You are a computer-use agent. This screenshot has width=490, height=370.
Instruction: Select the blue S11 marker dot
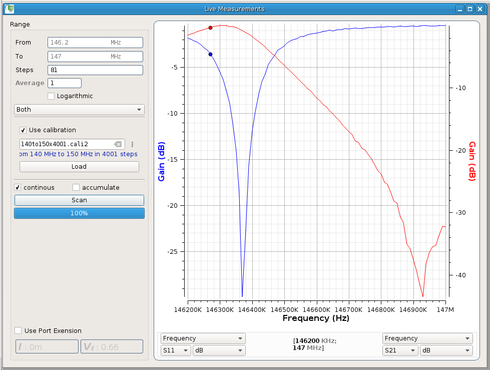210,54
